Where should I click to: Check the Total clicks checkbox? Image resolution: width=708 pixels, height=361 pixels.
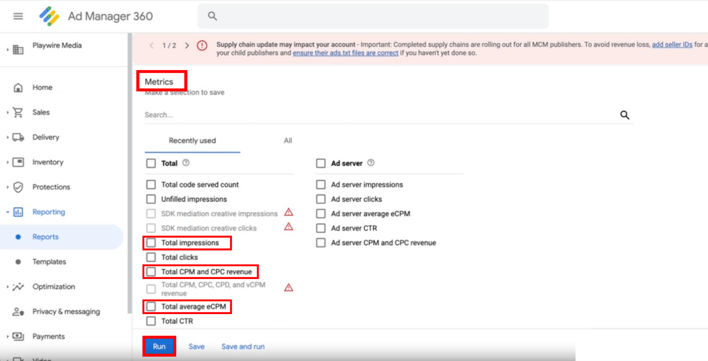(151, 257)
